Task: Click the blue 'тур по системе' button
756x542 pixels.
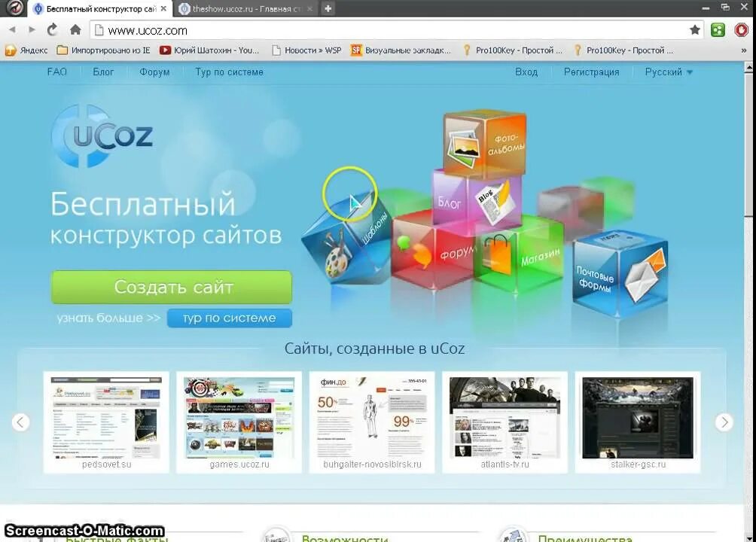Action: [230, 318]
